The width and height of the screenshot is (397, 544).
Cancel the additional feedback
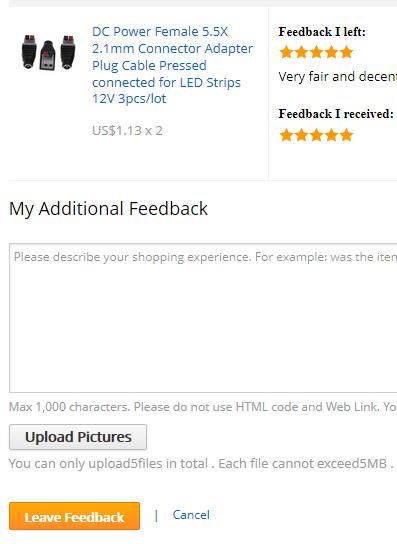191,515
